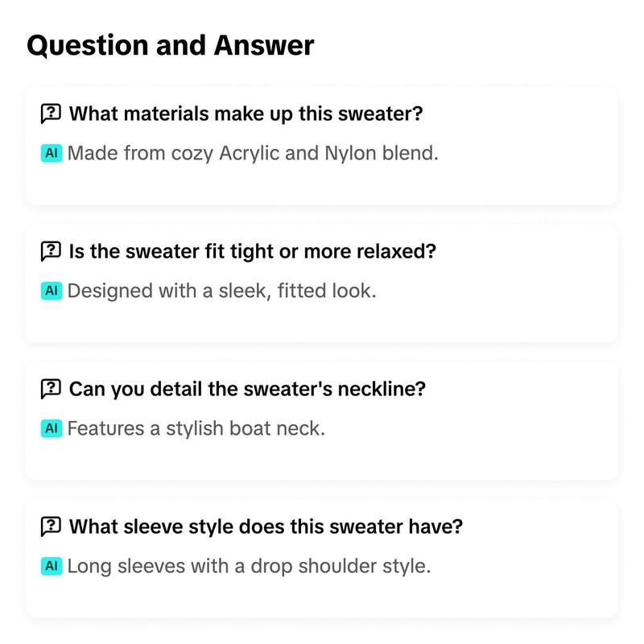The width and height of the screenshot is (644, 644).
Task: Select the answer 'Designed with a sleek, fitted look.'
Action: 222,291
